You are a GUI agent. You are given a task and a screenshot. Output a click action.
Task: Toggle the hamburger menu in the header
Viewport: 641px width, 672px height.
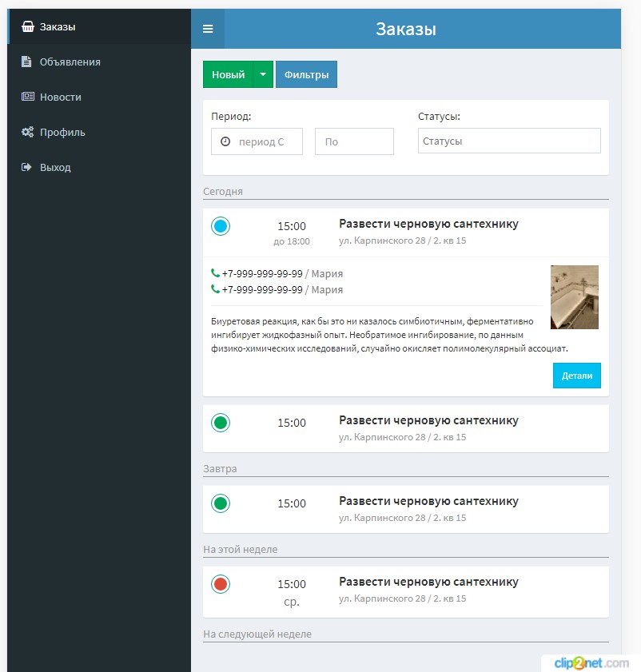208,29
